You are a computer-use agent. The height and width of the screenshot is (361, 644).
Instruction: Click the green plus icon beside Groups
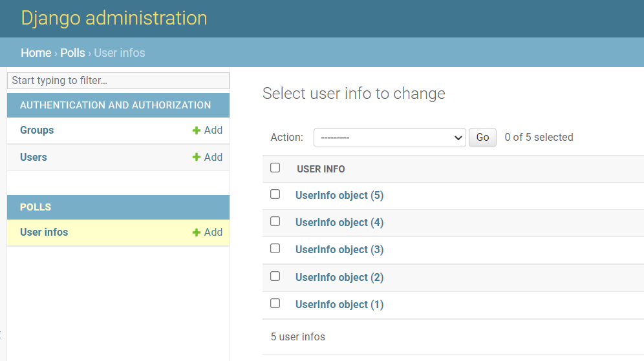point(197,130)
